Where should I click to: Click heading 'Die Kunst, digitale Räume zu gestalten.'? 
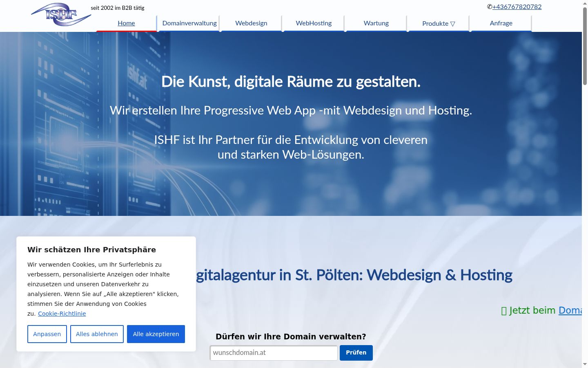pyautogui.click(x=291, y=82)
